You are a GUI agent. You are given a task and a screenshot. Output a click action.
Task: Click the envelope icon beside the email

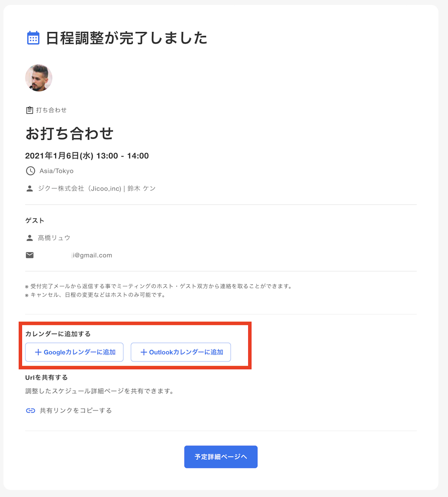point(30,255)
